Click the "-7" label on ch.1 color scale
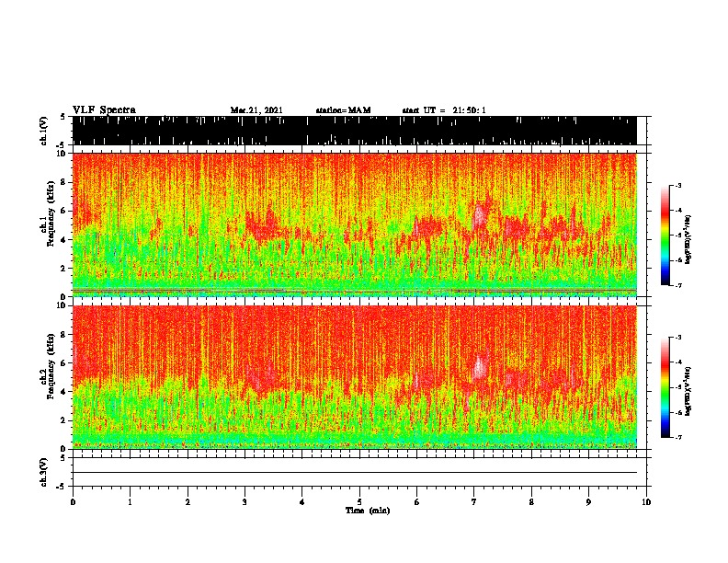The image size is (728, 563). tap(677, 285)
